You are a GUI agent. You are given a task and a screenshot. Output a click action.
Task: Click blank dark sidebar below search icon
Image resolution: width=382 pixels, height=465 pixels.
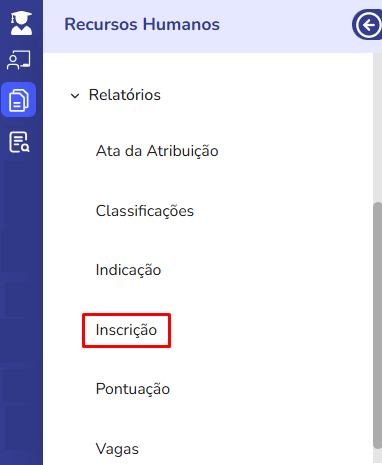21,300
